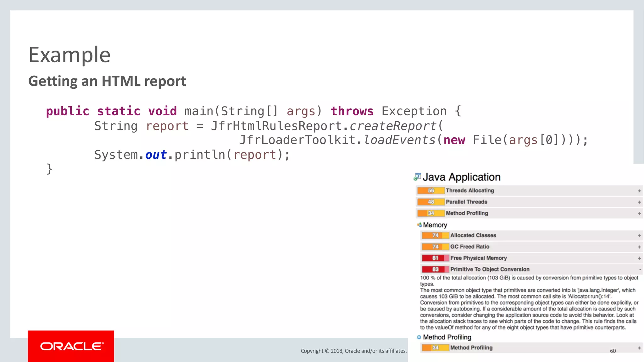Click the public static void main line
This screenshot has height=362, width=644.
click(x=253, y=111)
